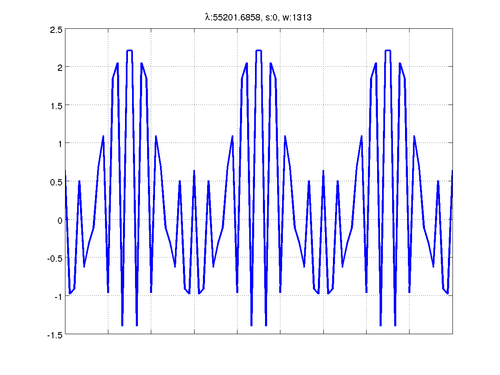Click the 1 y-axis tick label
Image resolution: width=500 pixels, height=375 pixels.
[60, 144]
